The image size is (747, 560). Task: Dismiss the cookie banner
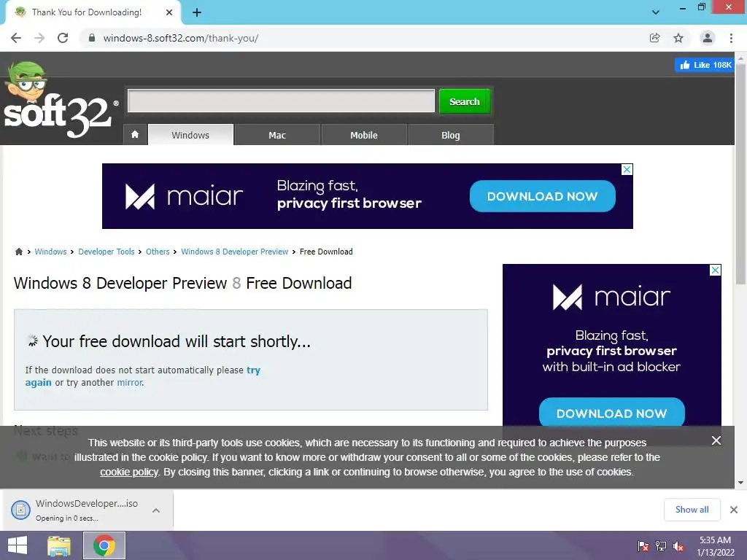point(716,440)
